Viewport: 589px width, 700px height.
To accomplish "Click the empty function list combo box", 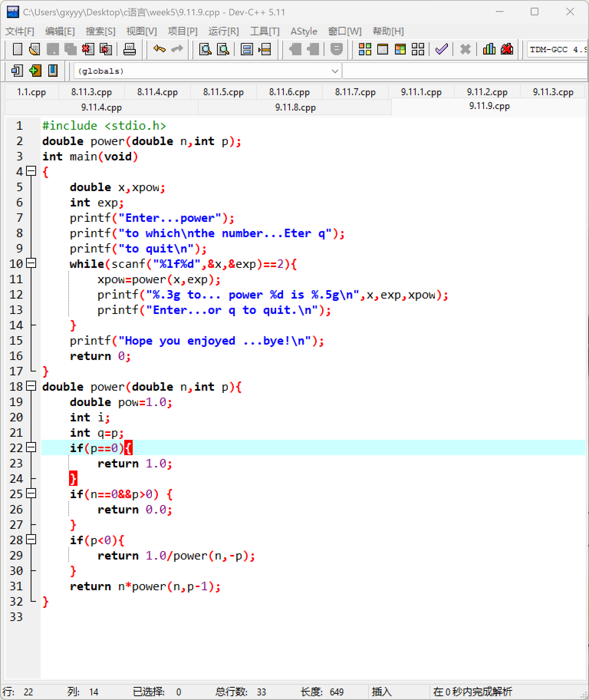I will (x=465, y=71).
